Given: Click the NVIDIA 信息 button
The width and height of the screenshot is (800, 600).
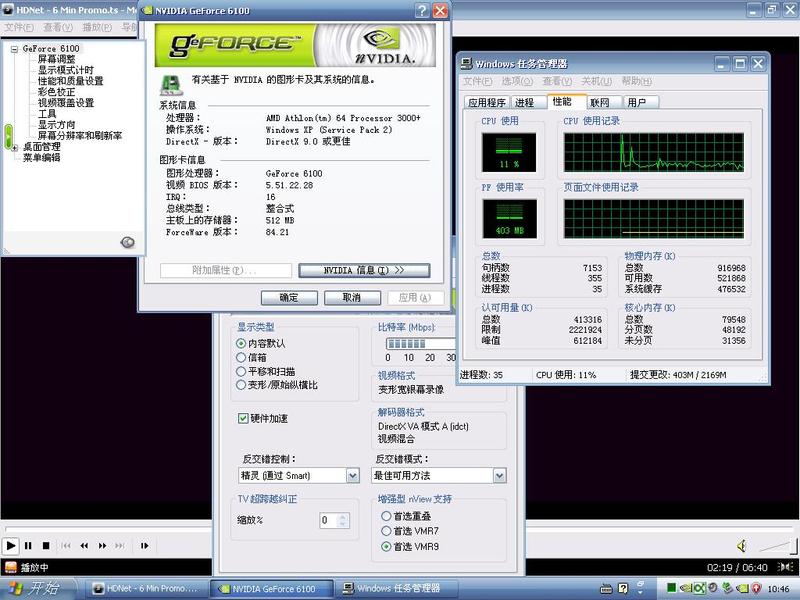Looking at the screenshot, I should coord(364,270).
